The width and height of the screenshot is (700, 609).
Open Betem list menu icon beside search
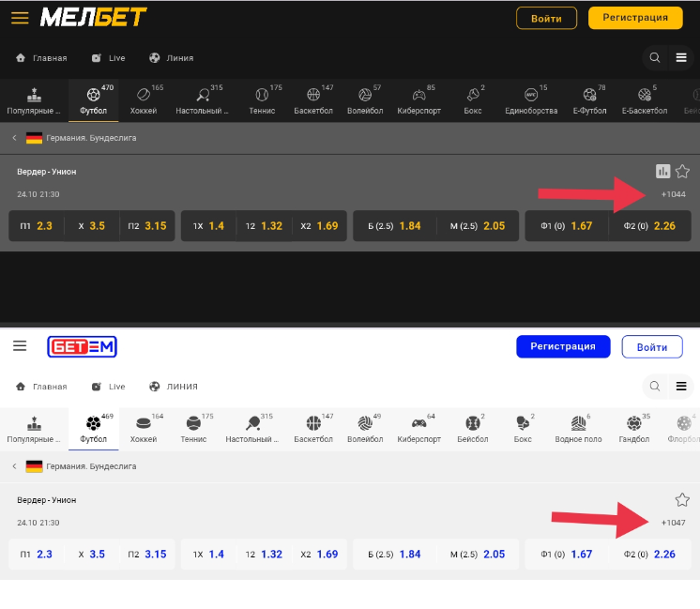pos(681,386)
